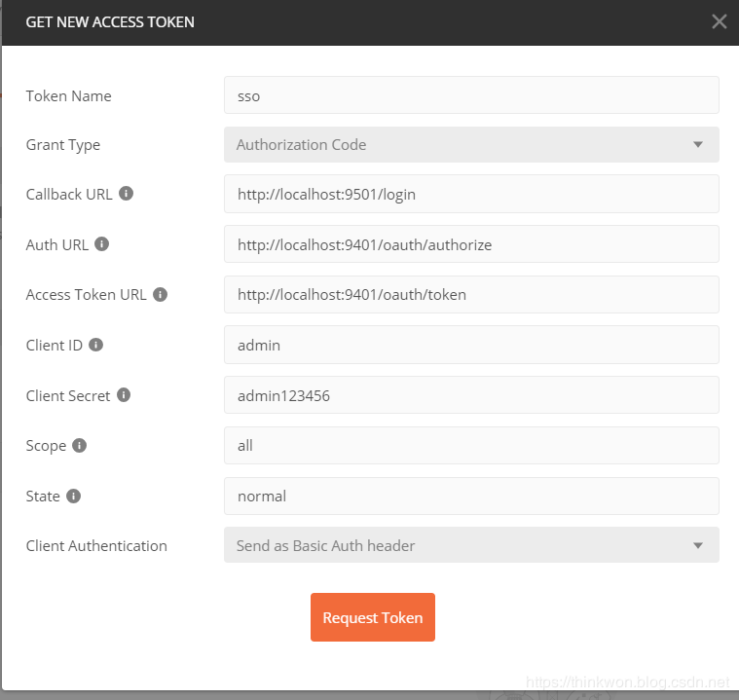Click into the Callback URL input field
Image resolution: width=739 pixels, height=700 pixels.
[x=471, y=194]
